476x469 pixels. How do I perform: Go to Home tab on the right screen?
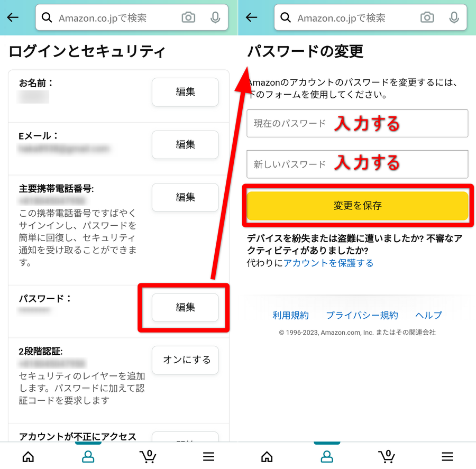(267, 456)
